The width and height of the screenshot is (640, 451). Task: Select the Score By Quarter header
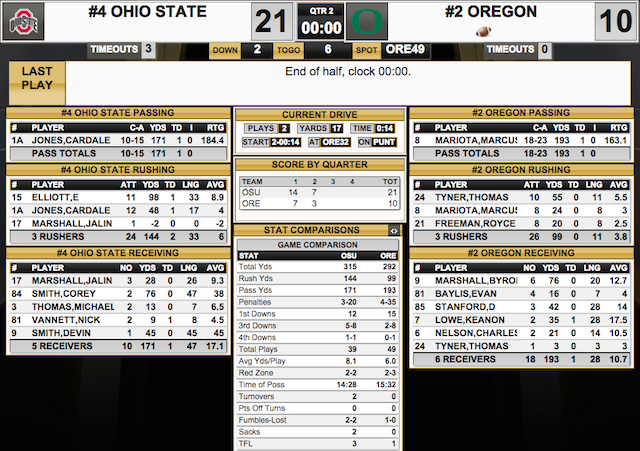(320, 164)
